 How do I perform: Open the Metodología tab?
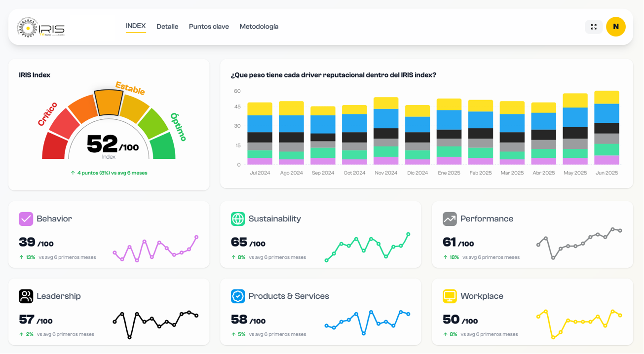259,27
